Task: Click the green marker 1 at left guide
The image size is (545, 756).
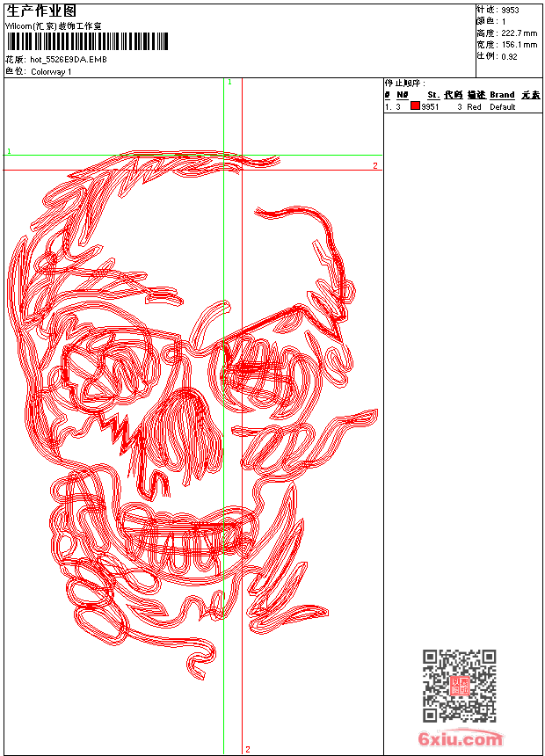Action: coord(9,152)
